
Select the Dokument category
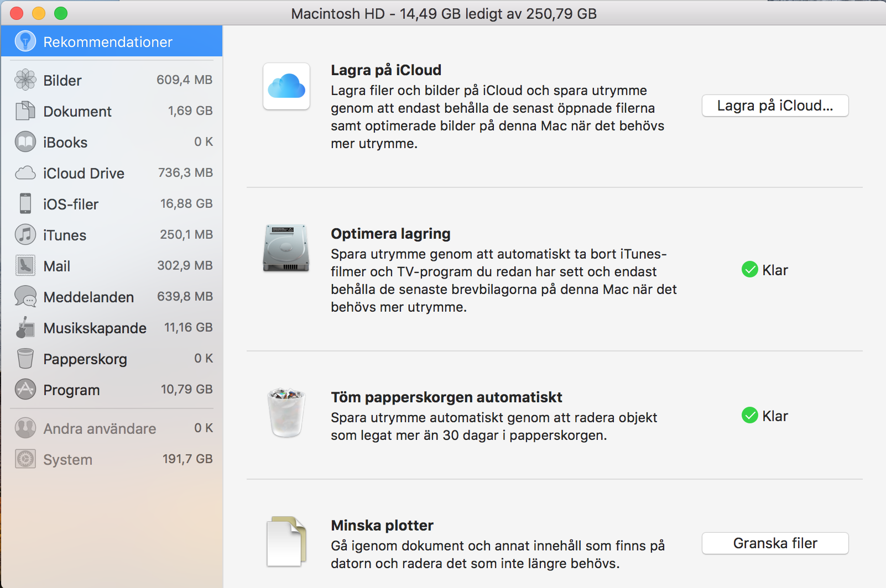point(112,111)
